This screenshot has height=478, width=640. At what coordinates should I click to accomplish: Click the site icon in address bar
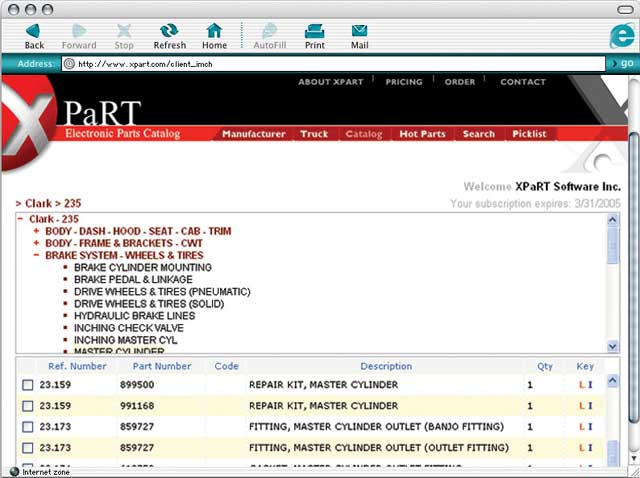coord(69,64)
